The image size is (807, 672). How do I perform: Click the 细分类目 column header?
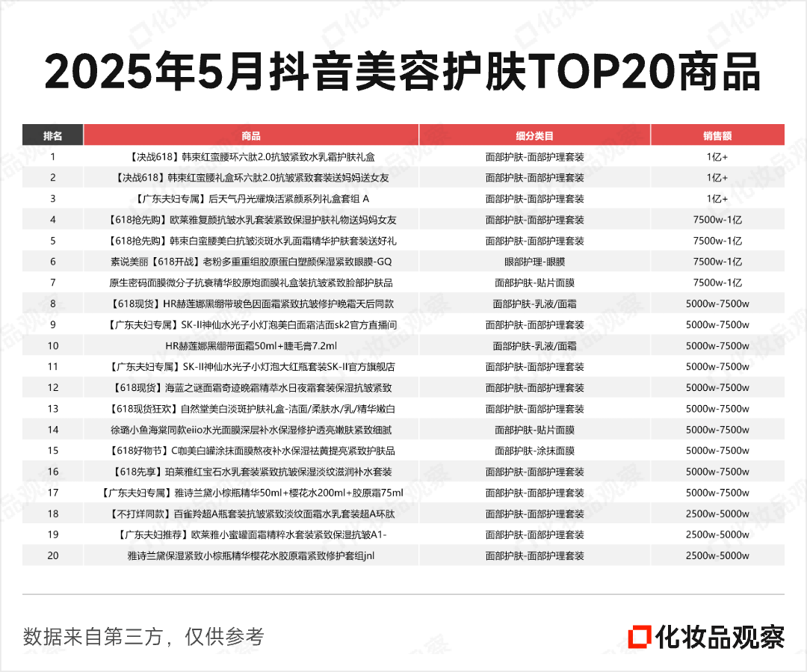coord(535,135)
